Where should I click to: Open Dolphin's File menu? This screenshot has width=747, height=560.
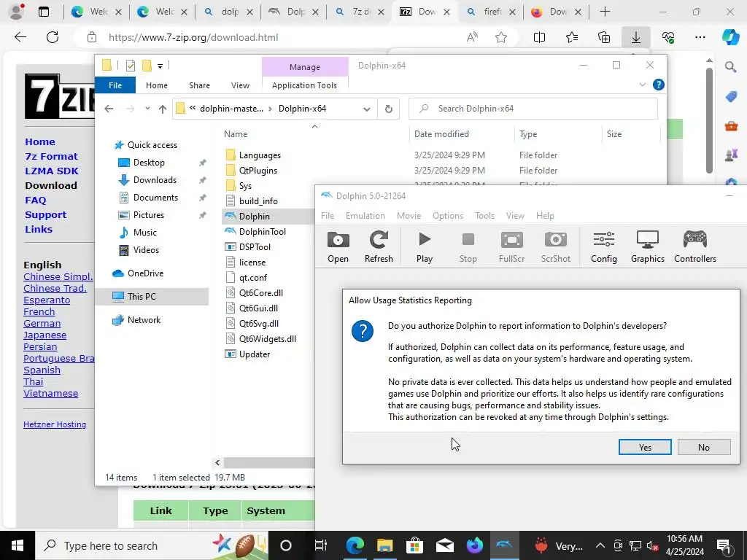click(328, 216)
